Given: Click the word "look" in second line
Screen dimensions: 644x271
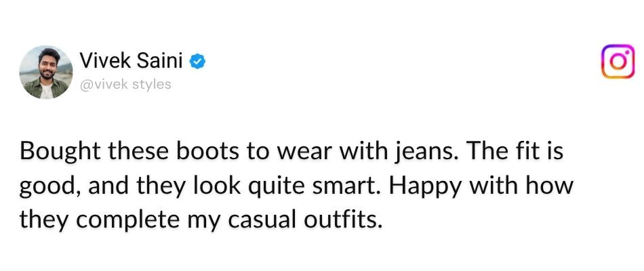Looking at the screenshot, I should (224, 186).
